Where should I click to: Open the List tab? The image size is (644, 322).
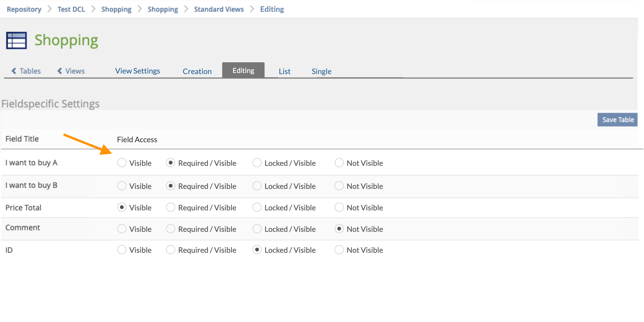point(284,71)
